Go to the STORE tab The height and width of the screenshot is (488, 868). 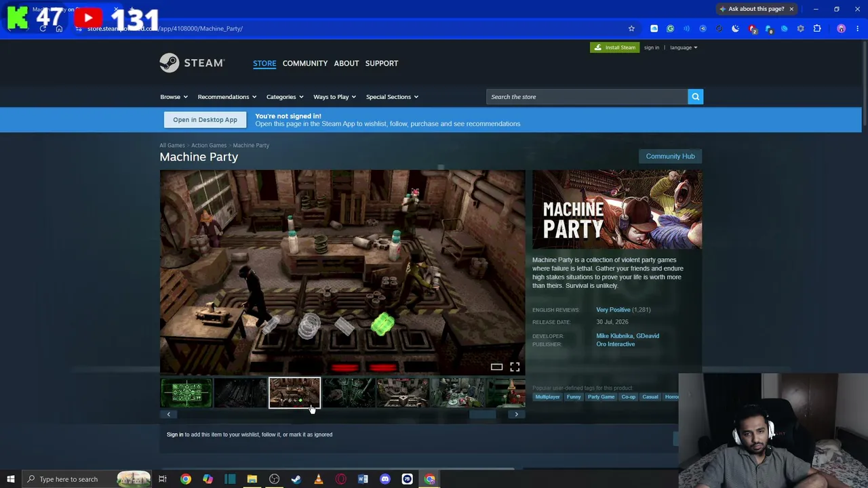(264, 63)
